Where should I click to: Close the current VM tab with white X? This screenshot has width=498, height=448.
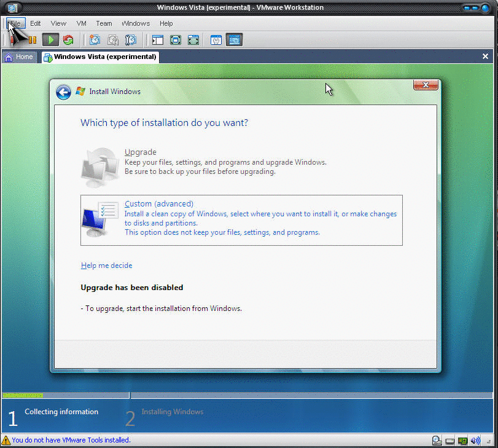pyautogui.click(x=485, y=57)
